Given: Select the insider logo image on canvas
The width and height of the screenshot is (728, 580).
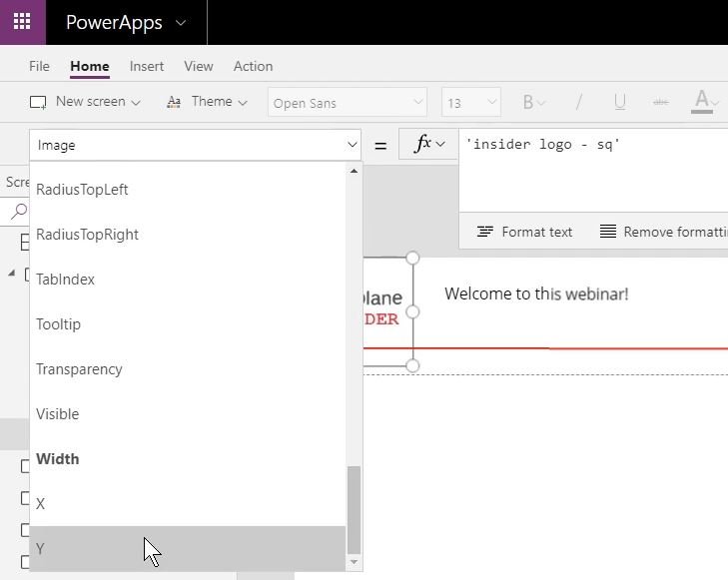Looking at the screenshot, I should tap(387, 311).
